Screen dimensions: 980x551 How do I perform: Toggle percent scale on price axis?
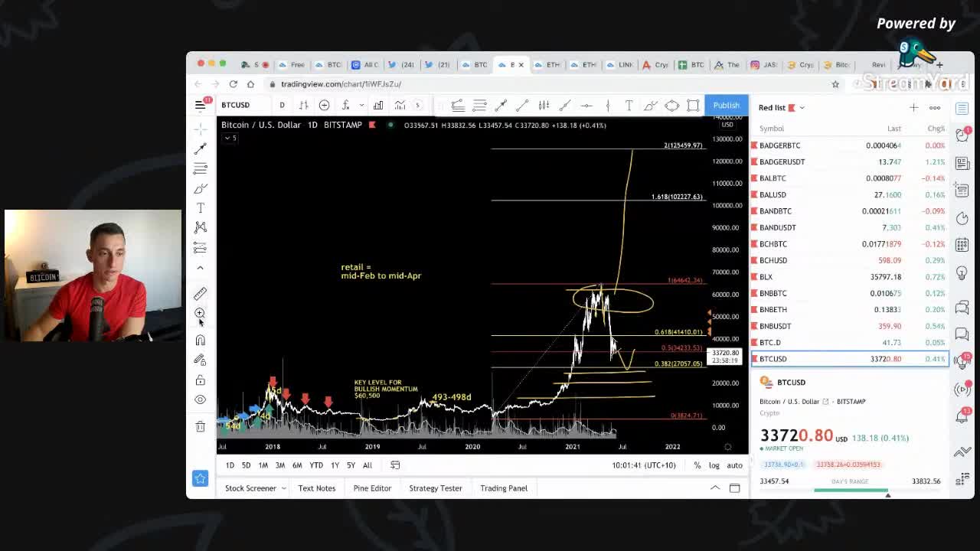697,465
